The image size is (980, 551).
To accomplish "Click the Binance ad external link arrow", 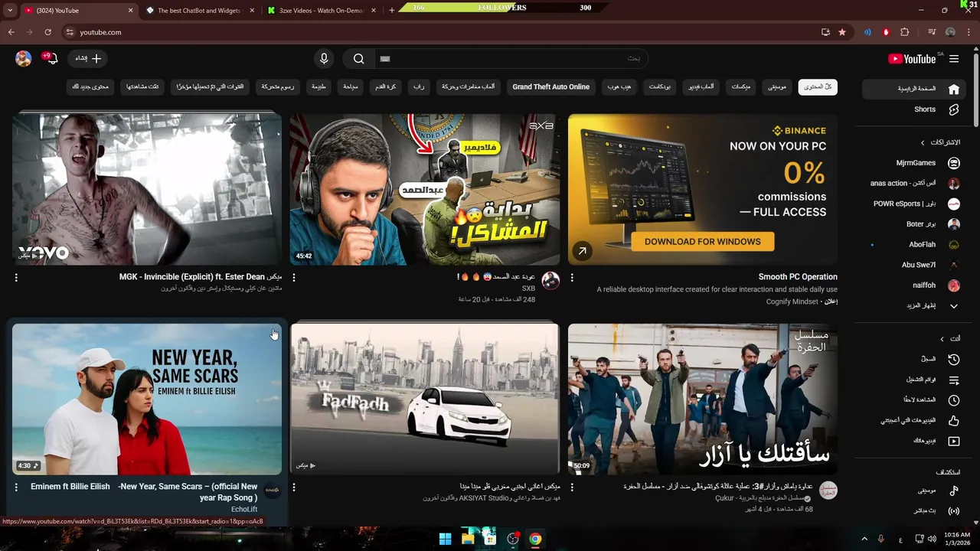I will pos(582,251).
